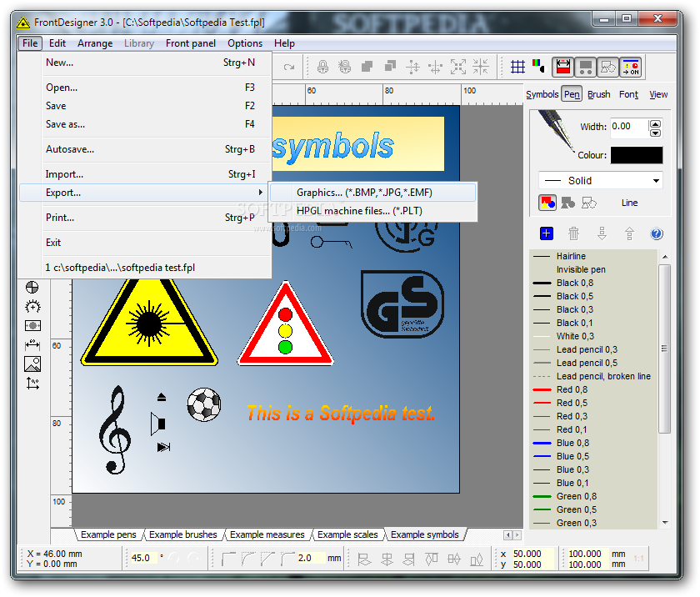
Task: Click the bring to front icon
Action: (367, 67)
